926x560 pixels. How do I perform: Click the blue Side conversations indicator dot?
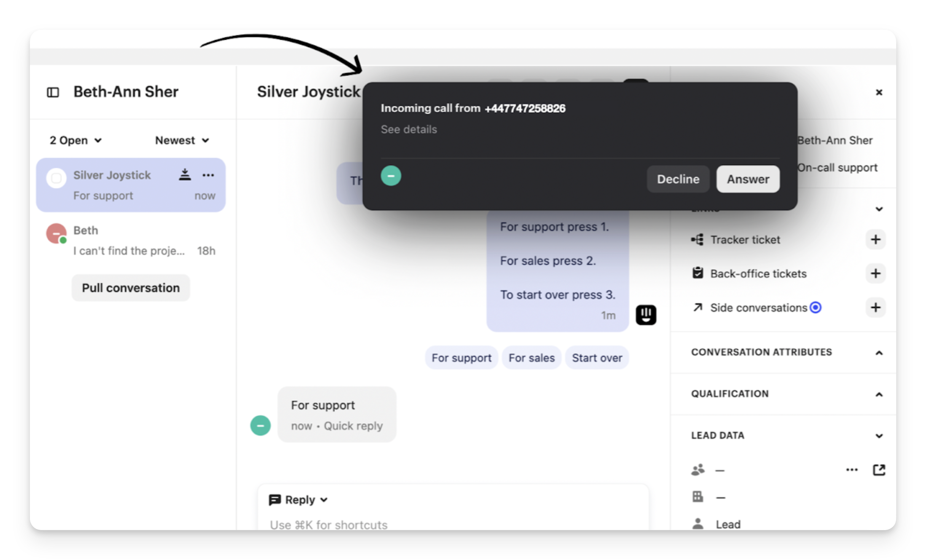(816, 308)
